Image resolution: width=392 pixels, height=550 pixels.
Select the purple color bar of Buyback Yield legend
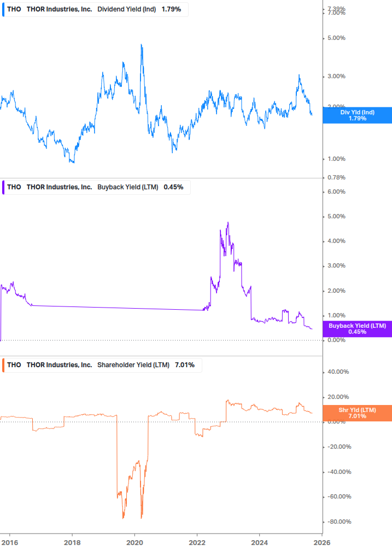click(x=3, y=187)
